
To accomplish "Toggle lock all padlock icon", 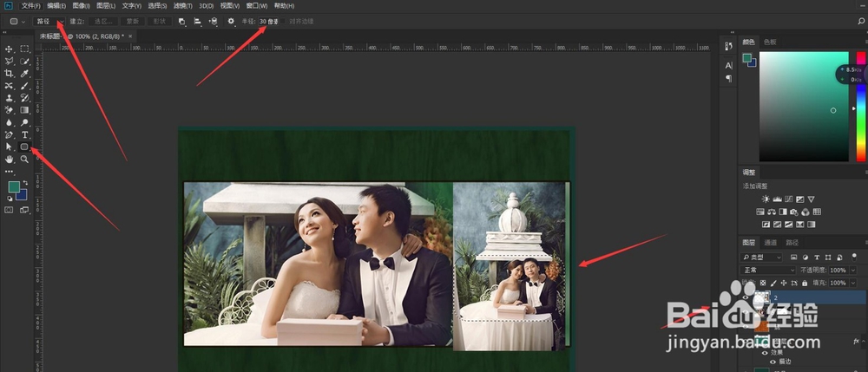I will pyautogui.click(x=805, y=283).
